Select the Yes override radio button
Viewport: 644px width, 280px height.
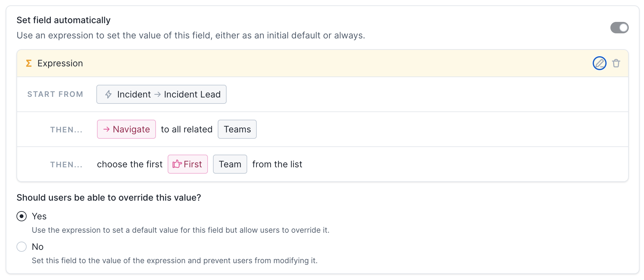(x=22, y=216)
